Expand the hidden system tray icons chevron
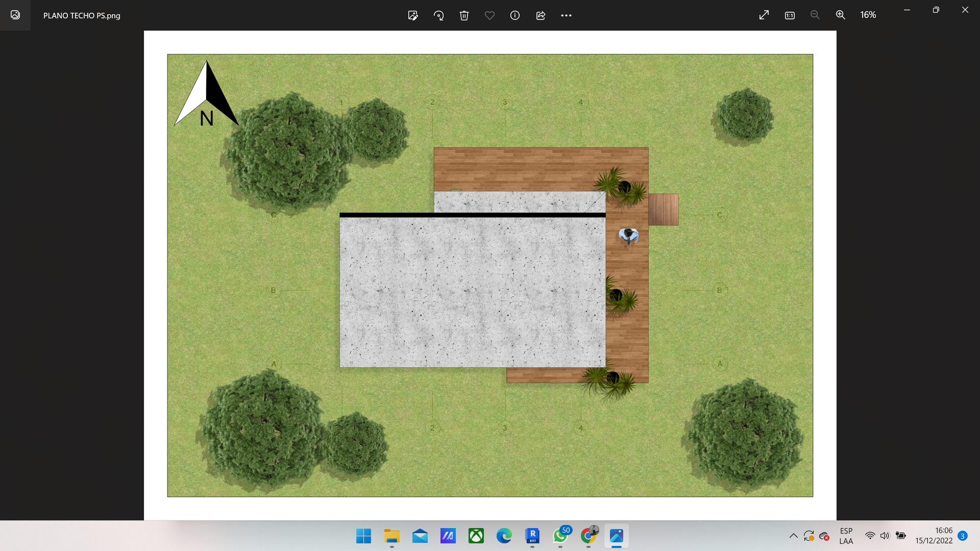980x551 pixels. 793,536
